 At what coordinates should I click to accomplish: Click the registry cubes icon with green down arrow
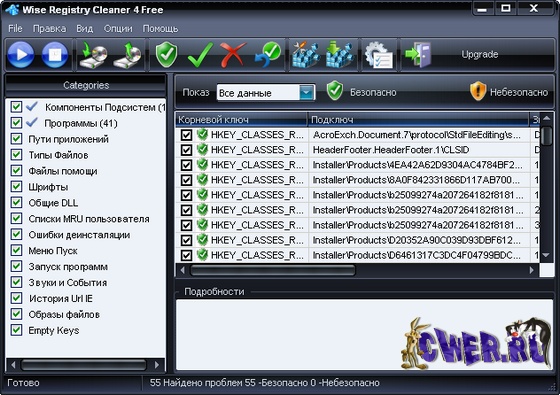tap(339, 55)
